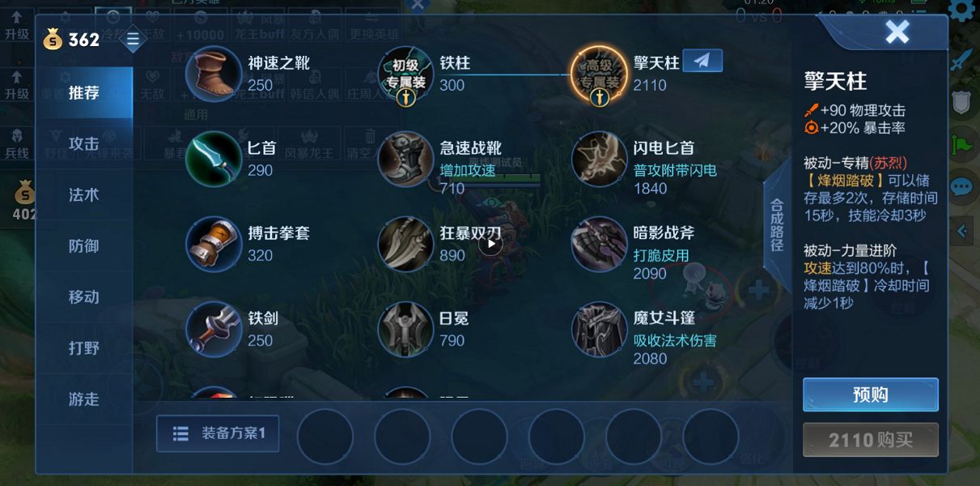
Task: Open the 打野 category tab
Action: [x=83, y=347]
